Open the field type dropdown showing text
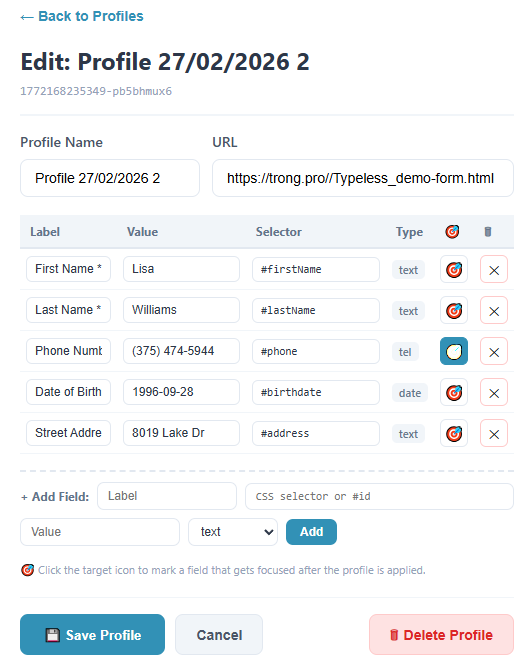 233,532
